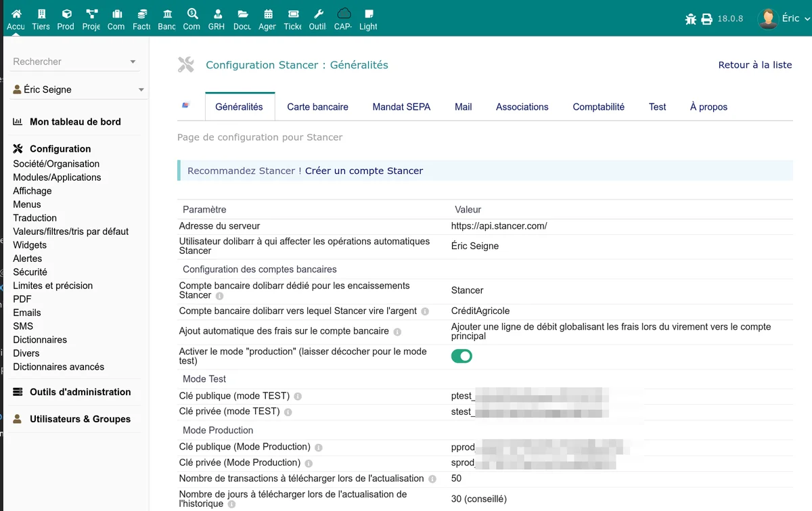This screenshot has width=812, height=511.
Task: Switch to the Test tab
Action: (x=657, y=107)
